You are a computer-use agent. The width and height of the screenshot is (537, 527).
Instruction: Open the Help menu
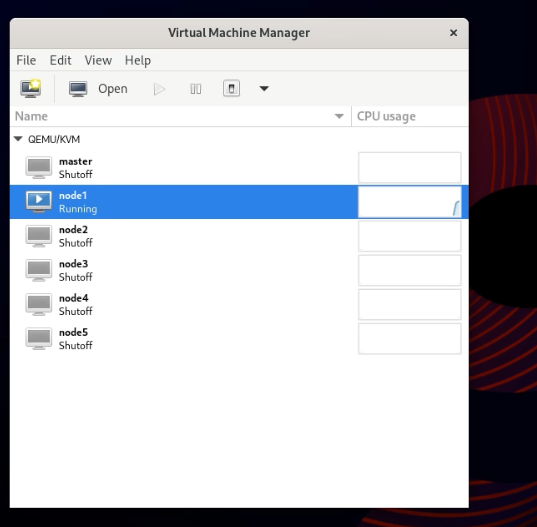pos(138,60)
